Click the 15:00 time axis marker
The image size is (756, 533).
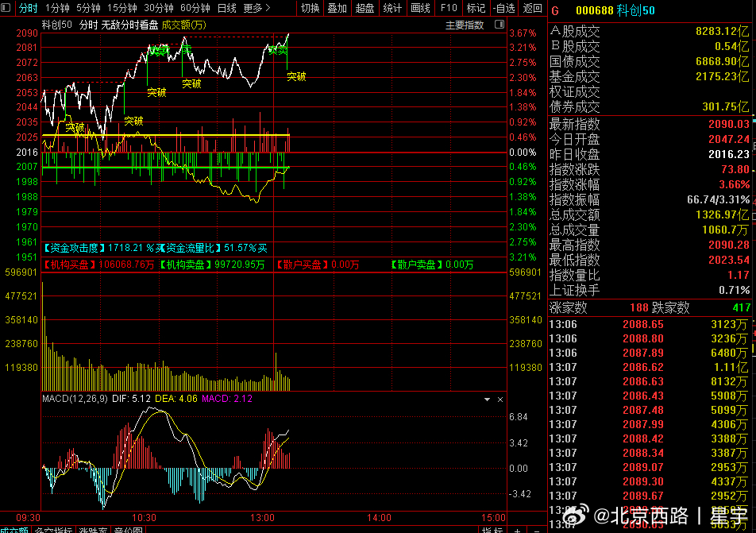click(493, 518)
